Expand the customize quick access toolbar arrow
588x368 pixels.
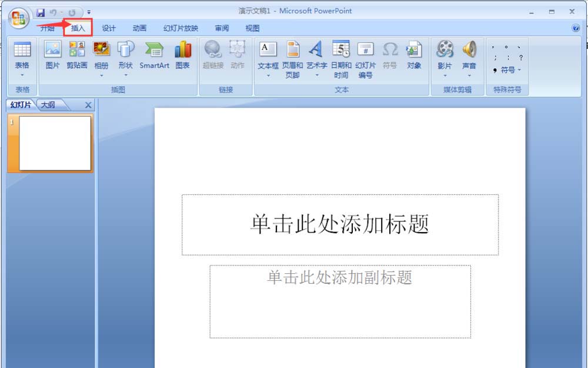pyautogui.click(x=89, y=12)
